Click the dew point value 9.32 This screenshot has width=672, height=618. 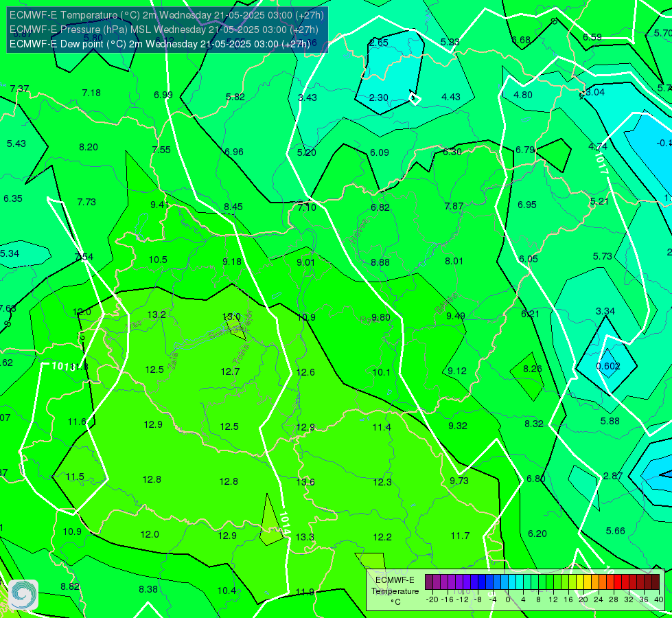[x=458, y=426]
